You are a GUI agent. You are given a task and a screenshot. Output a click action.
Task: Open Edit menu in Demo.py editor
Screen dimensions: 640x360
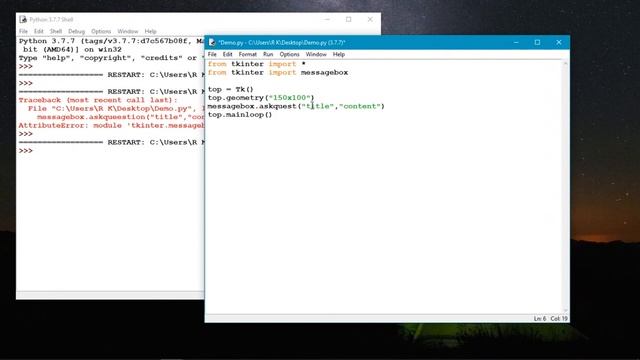coord(227,54)
